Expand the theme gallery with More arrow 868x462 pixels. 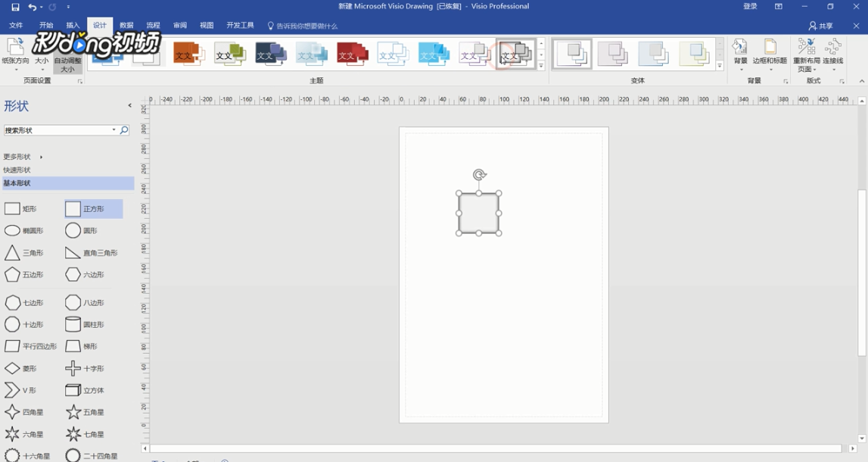pyautogui.click(x=541, y=65)
